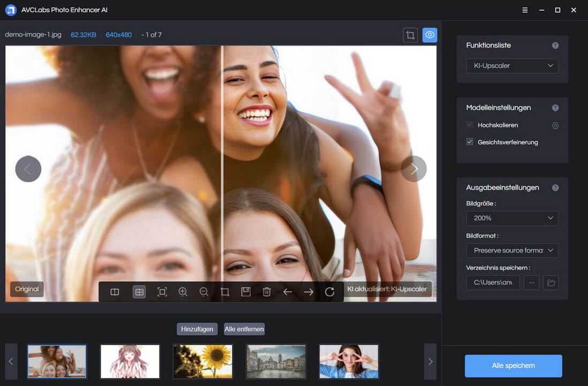Viewport: 588px width, 386px height.
Task: Open the hamburger menu in title bar
Action: tap(525, 10)
